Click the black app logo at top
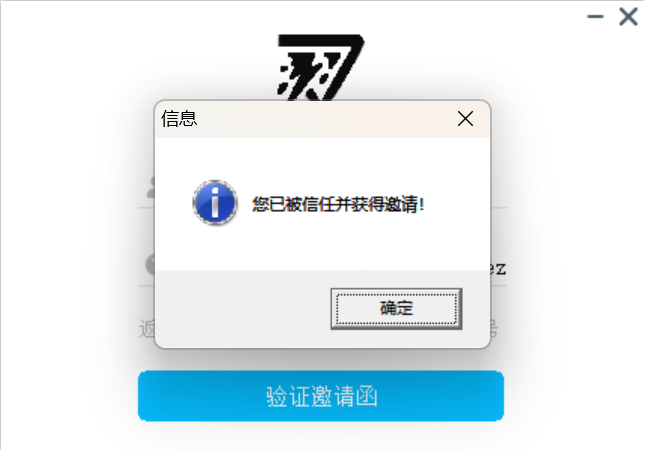 coord(321,67)
